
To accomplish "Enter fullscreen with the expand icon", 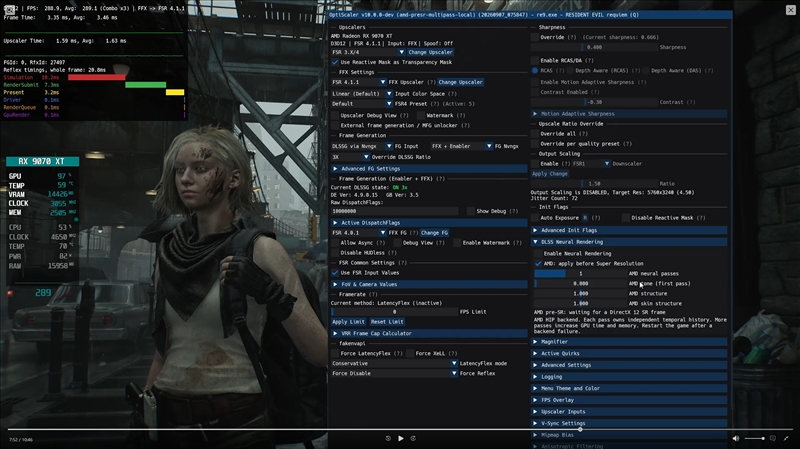I will 786,438.
